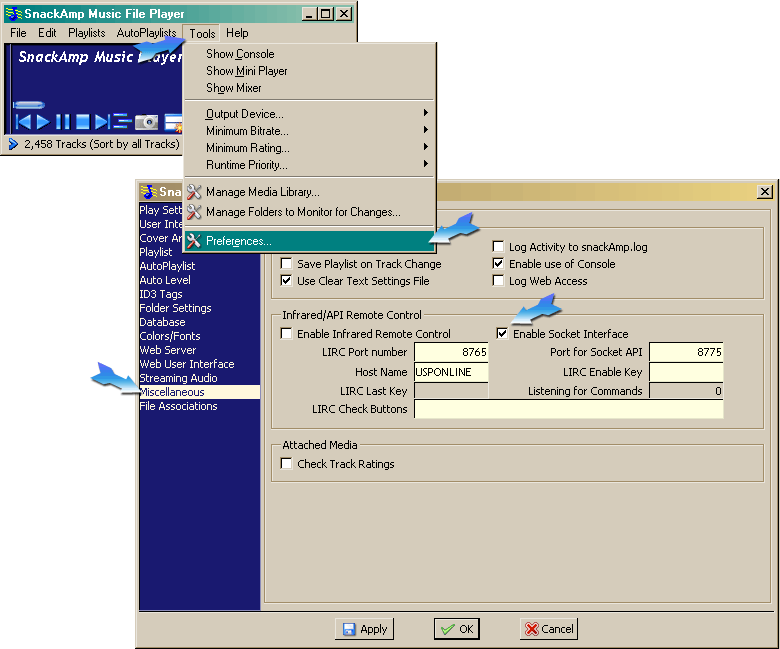Viewport: 780px width, 649px height.
Task: Click the blue arrow icon beside track count
Action: click(x=13, y=144)
